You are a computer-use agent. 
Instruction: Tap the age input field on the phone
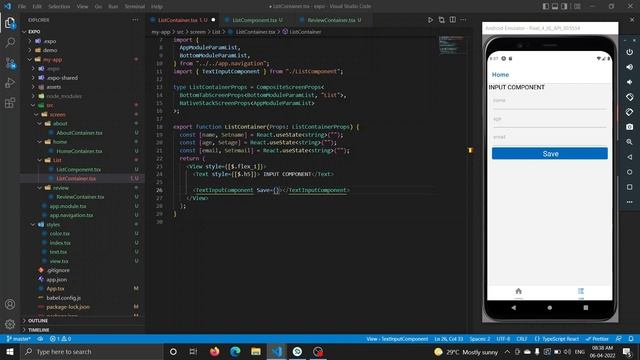(x=549, y=120)
